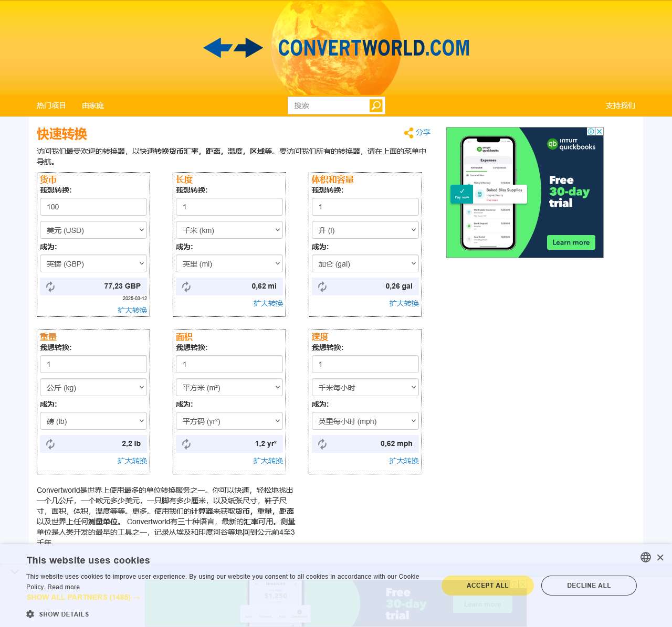
Task: Click the volume amount input field
Action: [x=365, y=207]
